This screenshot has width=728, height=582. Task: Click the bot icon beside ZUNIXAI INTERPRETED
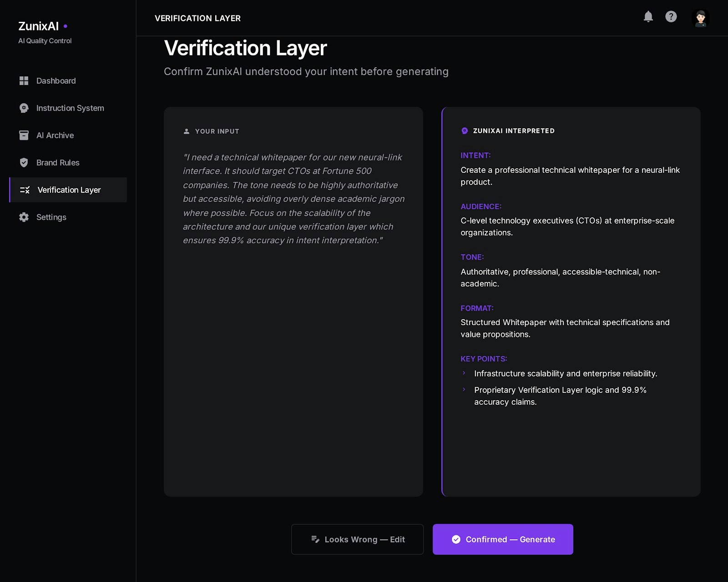click(464, 131)
